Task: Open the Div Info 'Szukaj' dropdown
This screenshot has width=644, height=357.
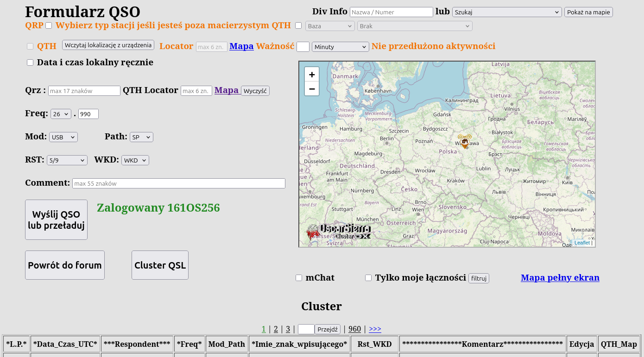Action: pyautogui.click(x=507, y=12)
